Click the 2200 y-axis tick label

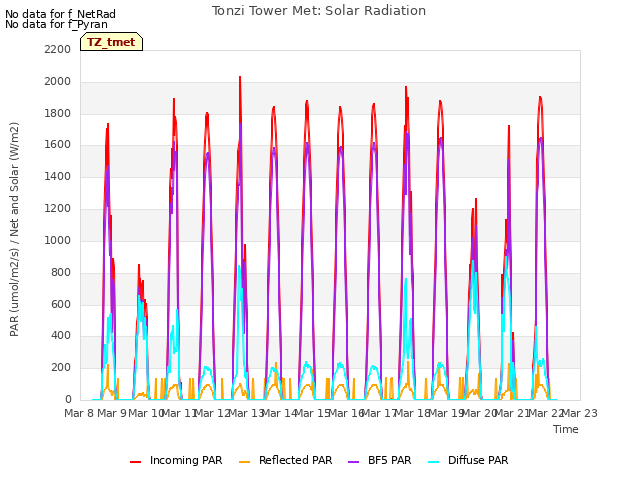(58, 49)
